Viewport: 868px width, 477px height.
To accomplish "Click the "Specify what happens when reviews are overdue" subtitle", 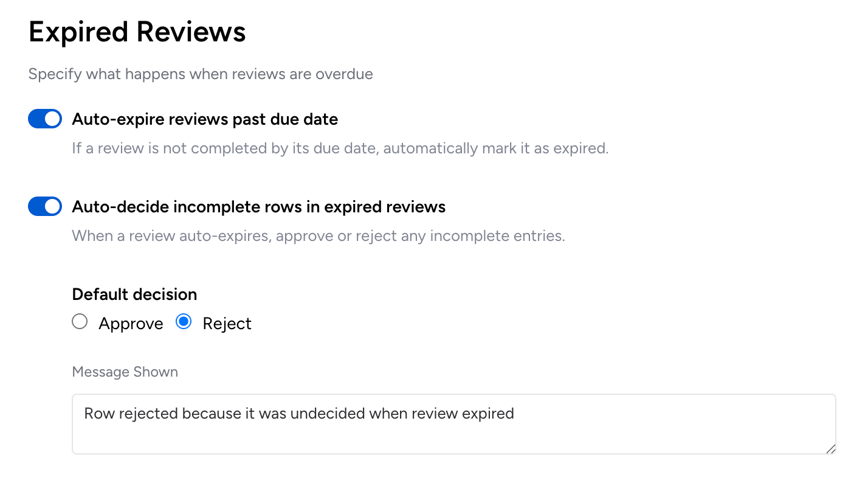I will click(201, 74).
